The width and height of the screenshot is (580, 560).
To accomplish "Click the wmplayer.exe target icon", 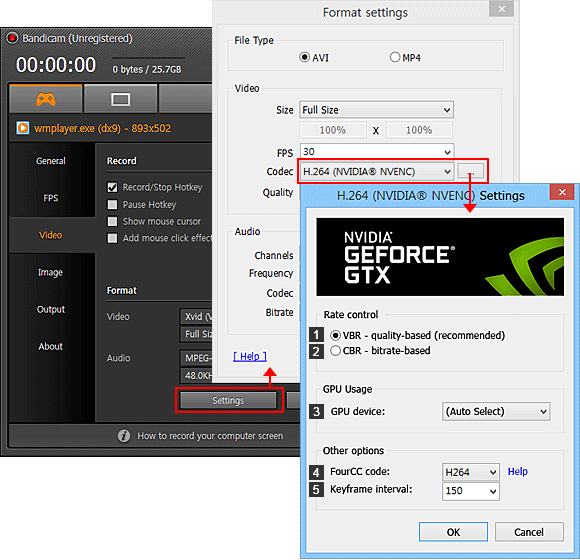I will (x=23, y=128).
